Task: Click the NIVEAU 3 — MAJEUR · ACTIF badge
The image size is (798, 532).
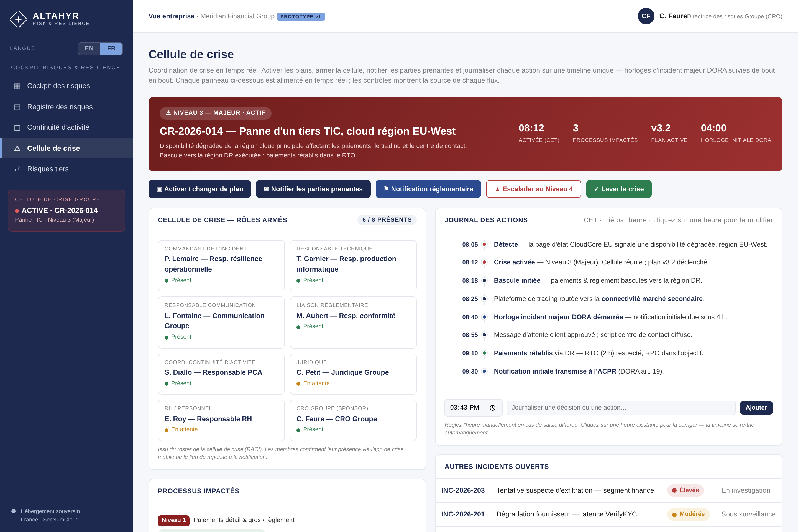Action: (x=216, y=113)
